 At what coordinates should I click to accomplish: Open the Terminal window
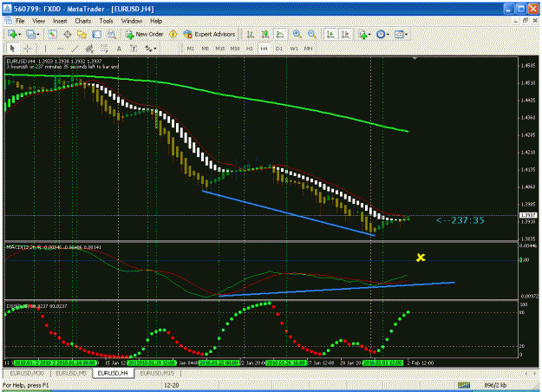tap(97, 34)
